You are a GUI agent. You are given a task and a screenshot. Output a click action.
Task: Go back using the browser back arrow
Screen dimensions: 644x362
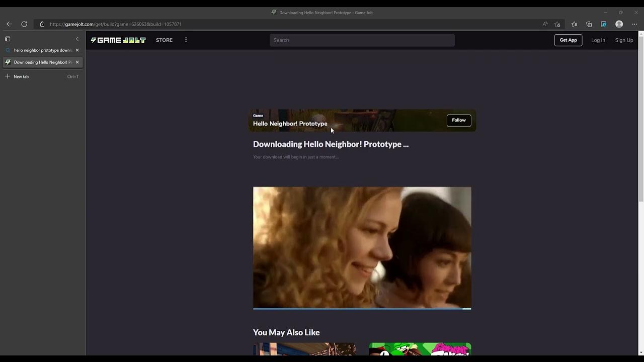point(9,24)
